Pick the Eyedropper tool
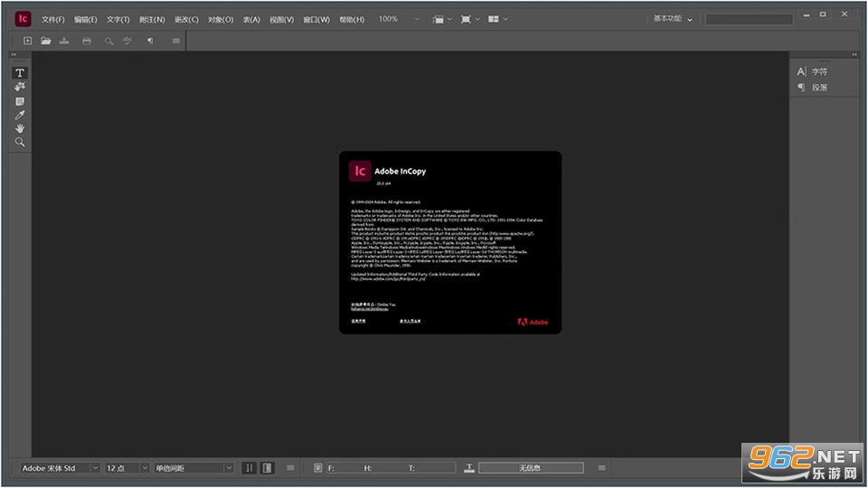Image resolution: width=868 pixels, height=488 pixels. coord(20,115)
